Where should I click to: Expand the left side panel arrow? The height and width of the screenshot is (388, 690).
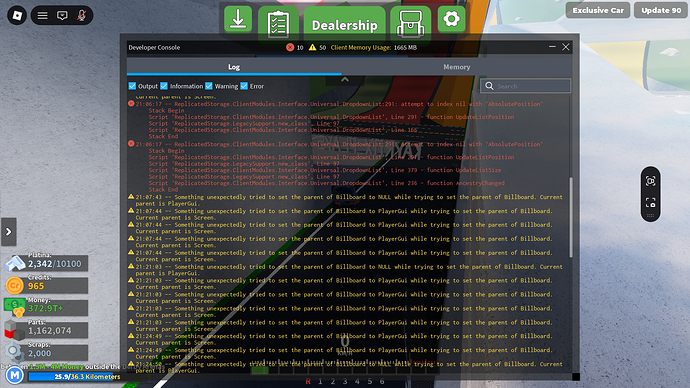[x=8, y=231]
